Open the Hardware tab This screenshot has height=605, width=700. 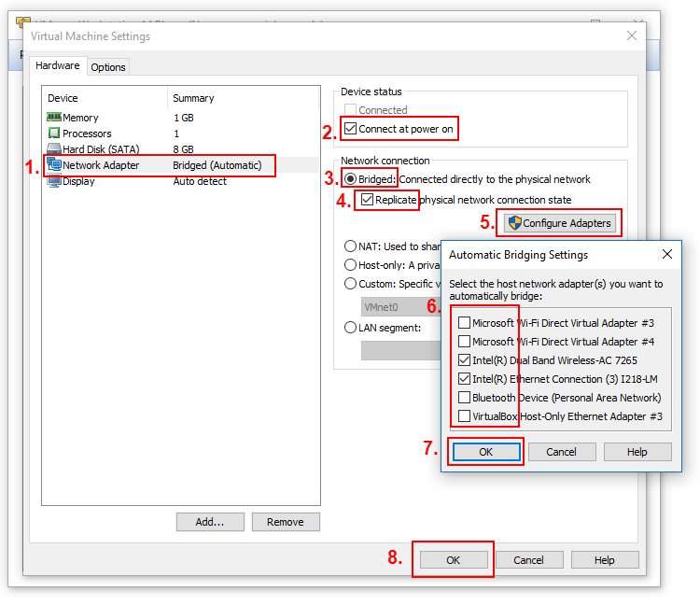point(58,66)
